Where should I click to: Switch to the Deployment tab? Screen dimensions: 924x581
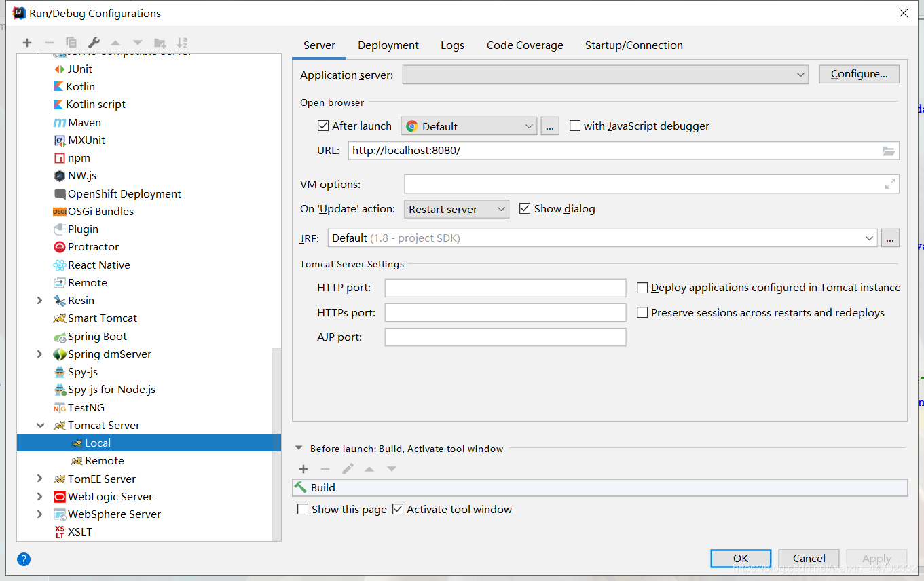388,45
